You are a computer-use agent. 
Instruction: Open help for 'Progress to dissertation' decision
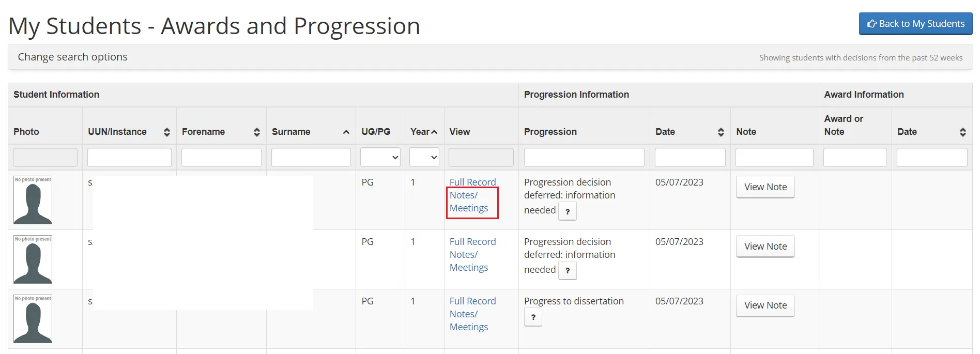(x=533, y=317)
